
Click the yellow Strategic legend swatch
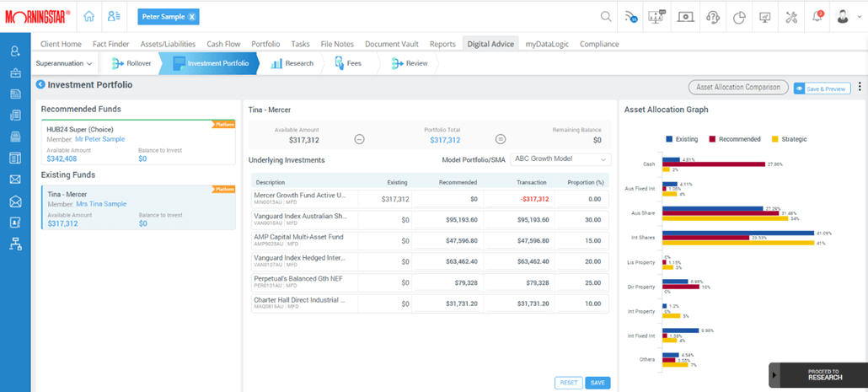774,139
